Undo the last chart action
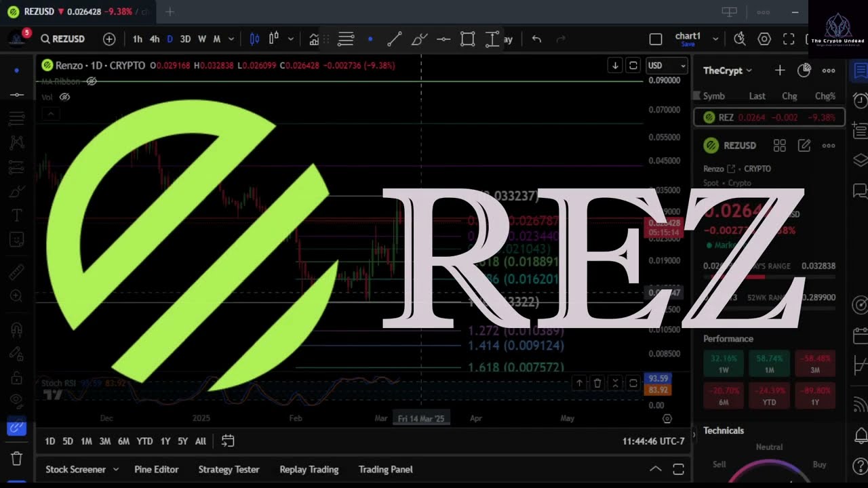868x488 pixels. [x=536, y=39]
